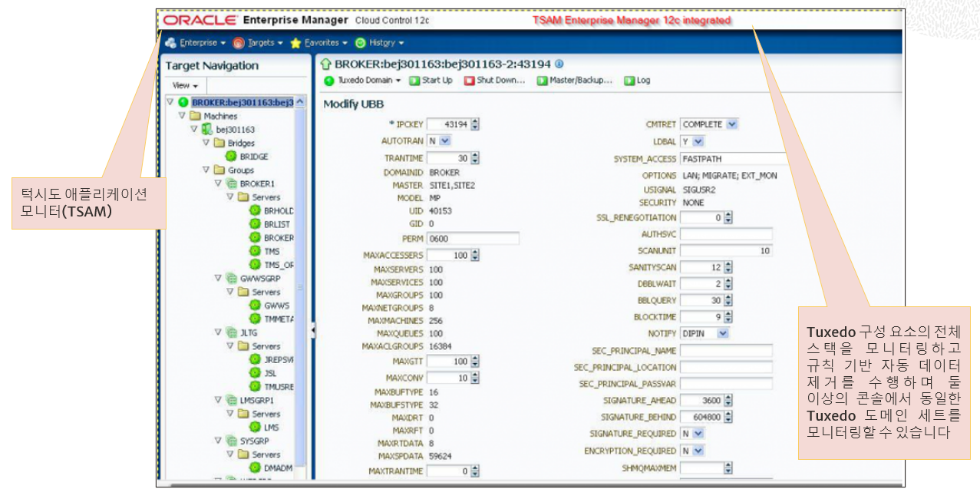Click the Start Up button

coord(431,80)
